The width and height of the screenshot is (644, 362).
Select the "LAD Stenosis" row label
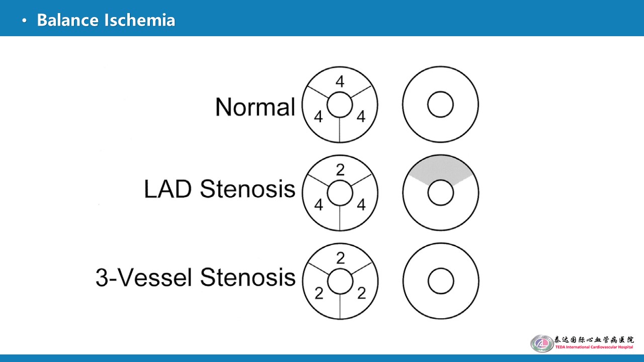tap(219, 189)
